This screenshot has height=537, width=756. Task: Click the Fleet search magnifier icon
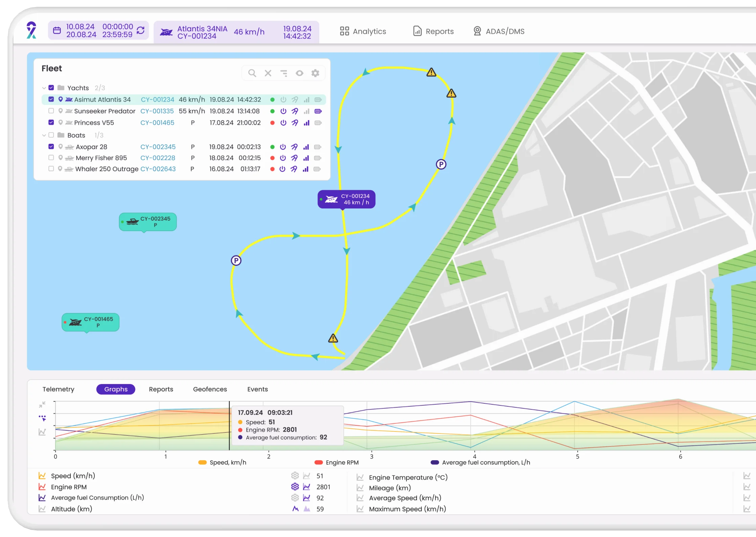coord(252,73)
